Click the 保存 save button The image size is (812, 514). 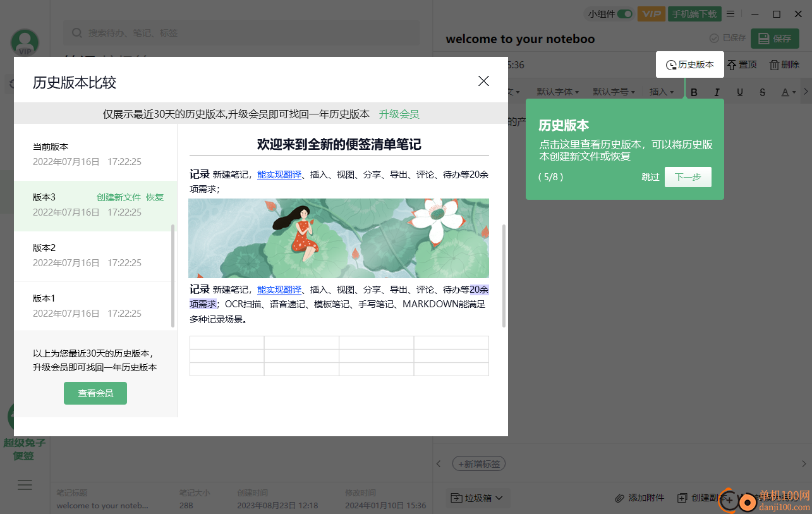coord(775,39)
